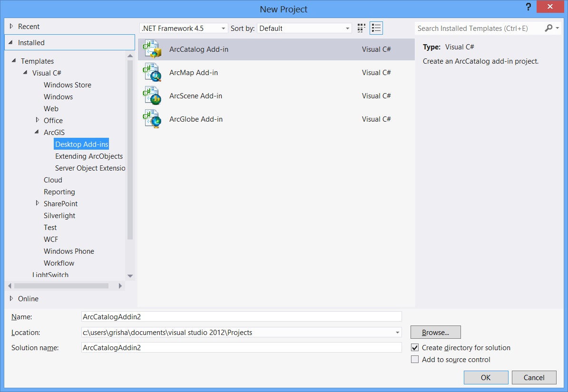The width and height of the screenshot is (568, 392).
Task: Switch to small icons view
Action: pyautogui.click(x=361, y=28)
